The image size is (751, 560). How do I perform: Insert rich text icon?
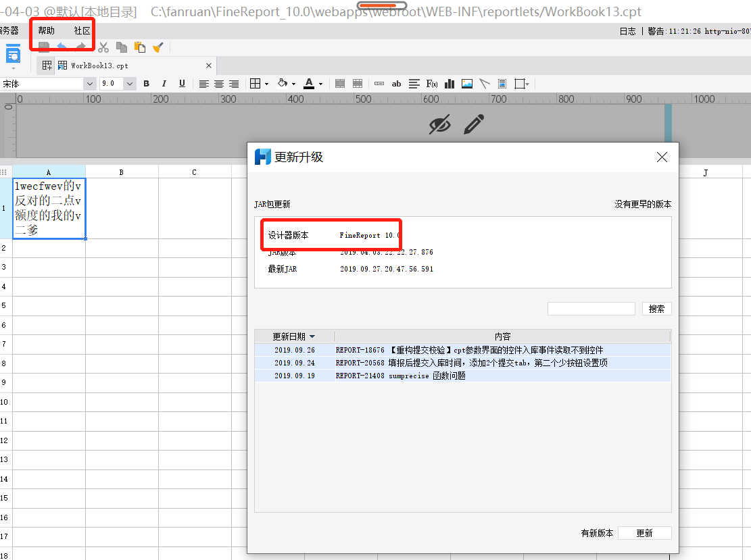[x=414, y=84]
